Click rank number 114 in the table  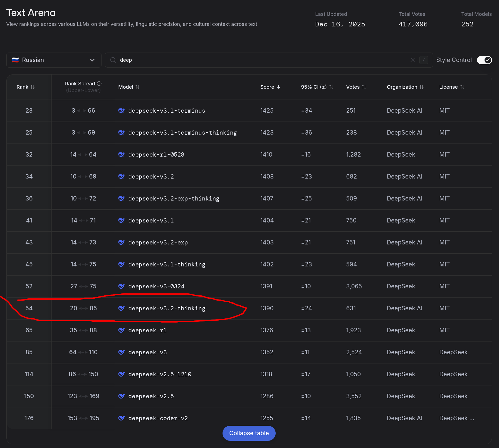point(29,374)
